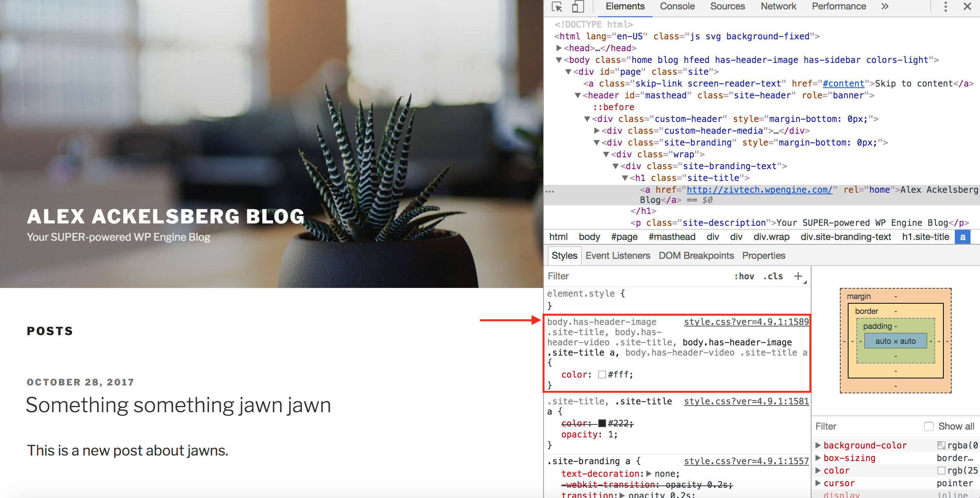Open the Event Listeners tab
Image resolution: width=980 pixels, height=498 pixels.
point(618,255)
